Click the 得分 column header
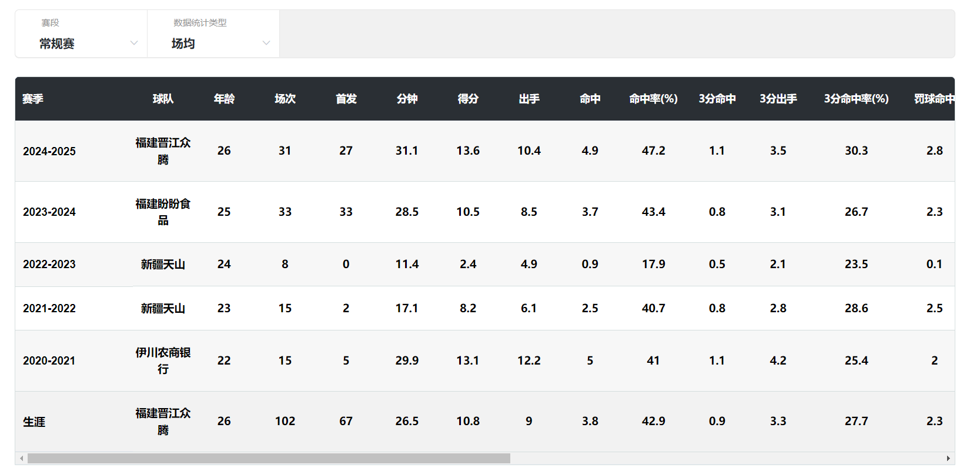 tap(468, 99)
